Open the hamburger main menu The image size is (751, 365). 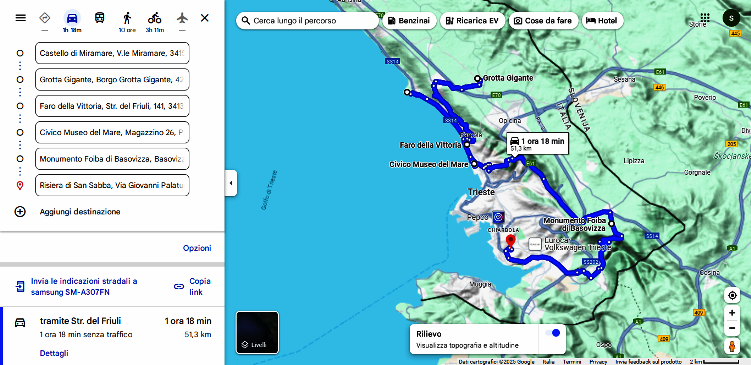(20, 18)
